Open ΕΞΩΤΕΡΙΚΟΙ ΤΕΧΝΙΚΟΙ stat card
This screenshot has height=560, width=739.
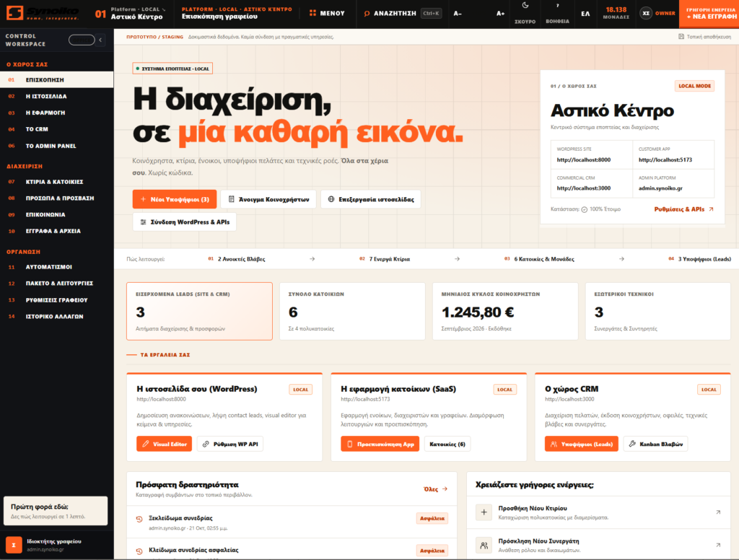[x=658, y=311]
